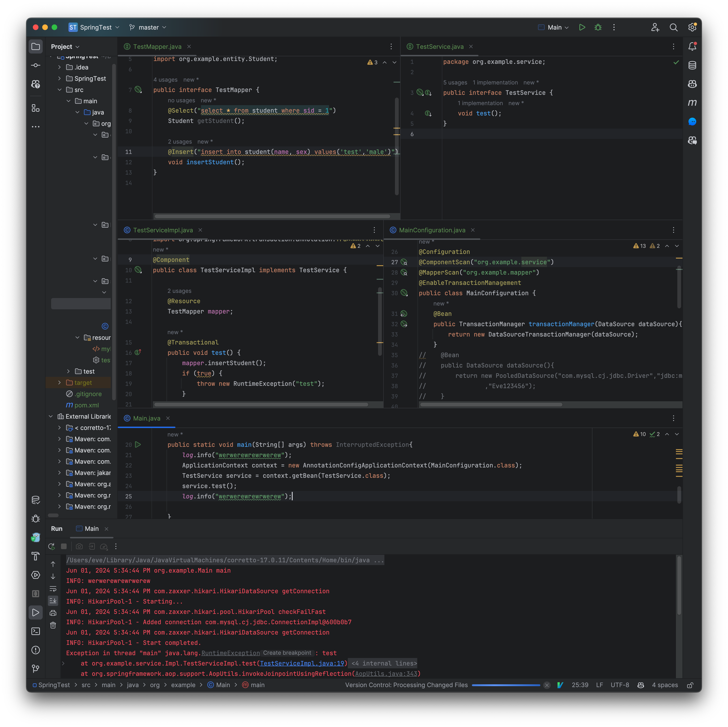The width and height of the screenshot is (728, 727).
Task: Collapse the main folder in tree
Action: [x=68, y=101]
